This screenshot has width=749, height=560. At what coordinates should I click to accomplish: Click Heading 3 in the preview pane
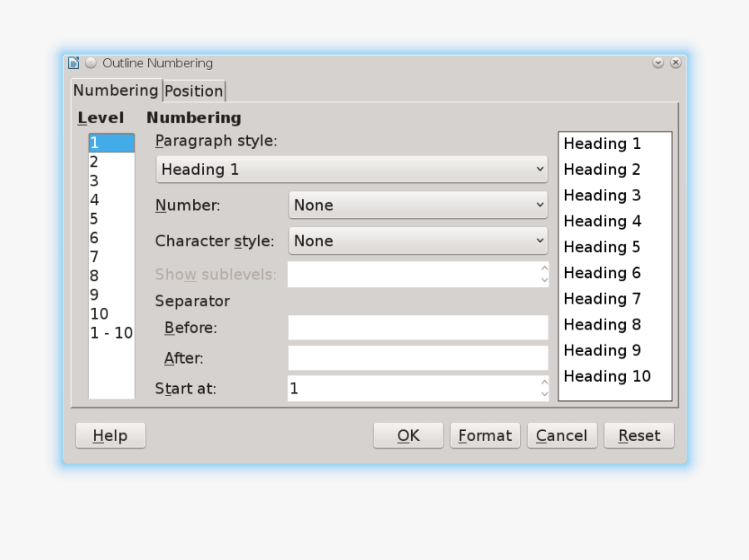602,196
